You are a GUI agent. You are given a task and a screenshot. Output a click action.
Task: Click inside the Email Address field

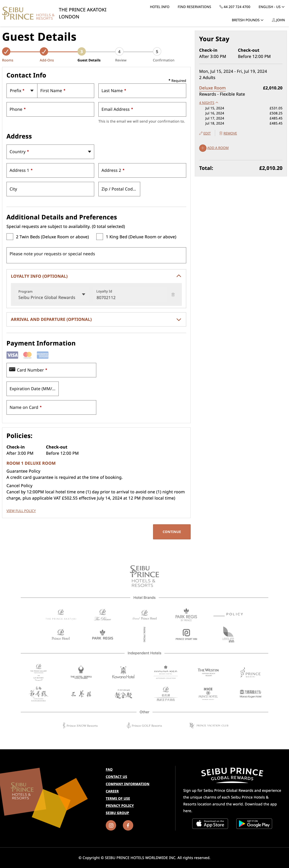pos(142,109)
